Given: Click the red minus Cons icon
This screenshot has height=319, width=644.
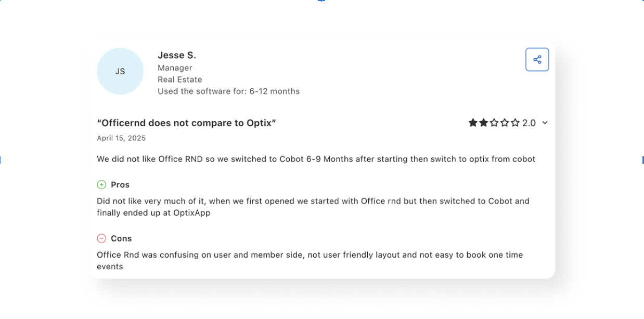Looking at the screenshot, I should point(101,238).
